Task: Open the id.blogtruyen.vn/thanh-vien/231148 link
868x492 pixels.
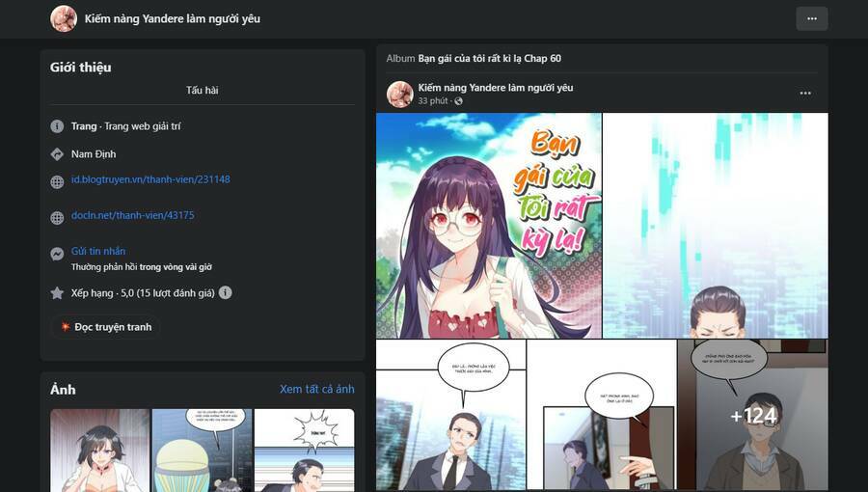Action: click(x=150, y=179)
